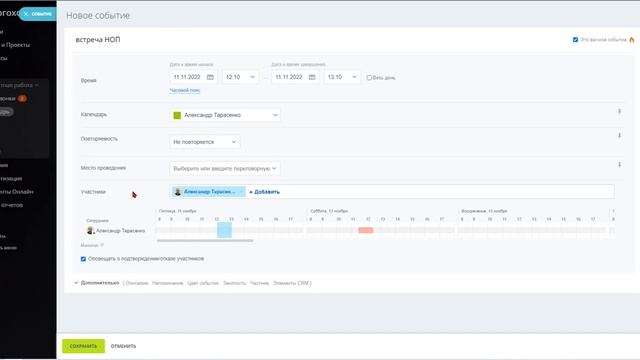Open «отчетов» item in left sidebar
The image size is (640, 360).
pyautogui.click(x=11, y=205)
